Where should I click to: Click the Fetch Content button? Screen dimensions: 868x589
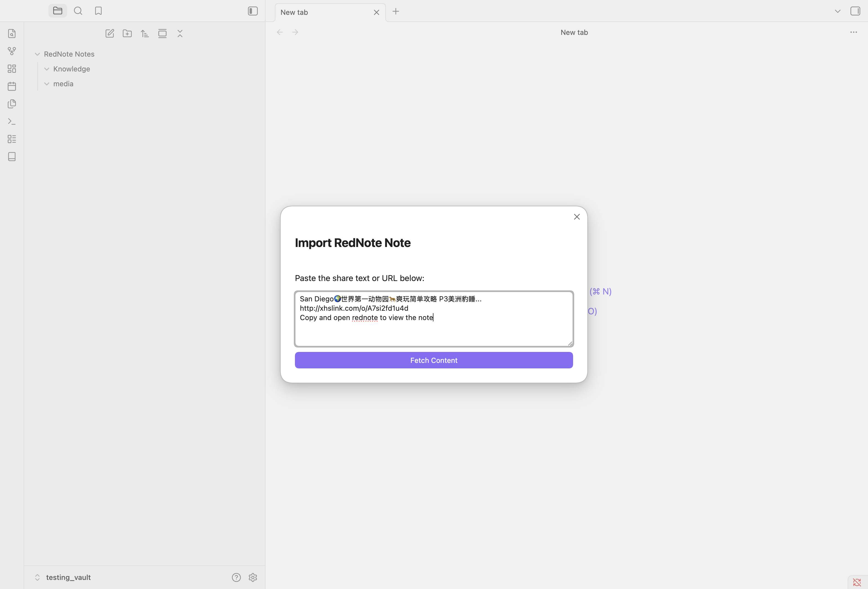coord(434,360)
